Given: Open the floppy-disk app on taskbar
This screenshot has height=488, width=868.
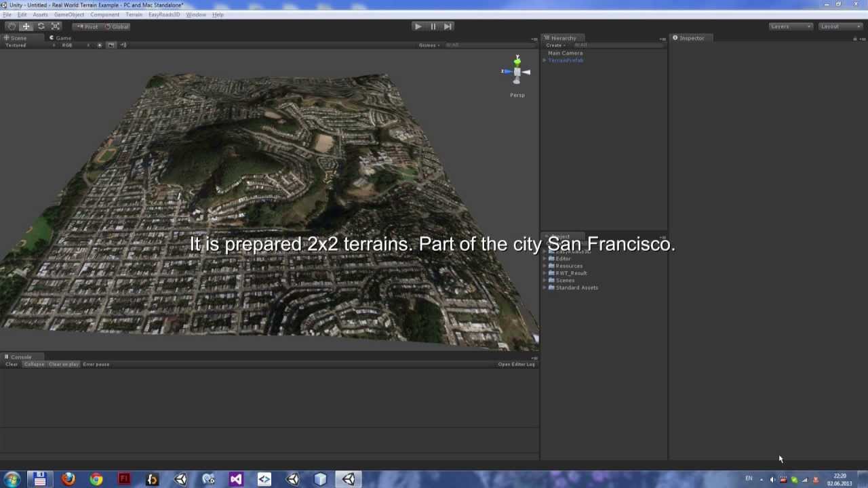Looking at the screenshot, I should 40,479.
